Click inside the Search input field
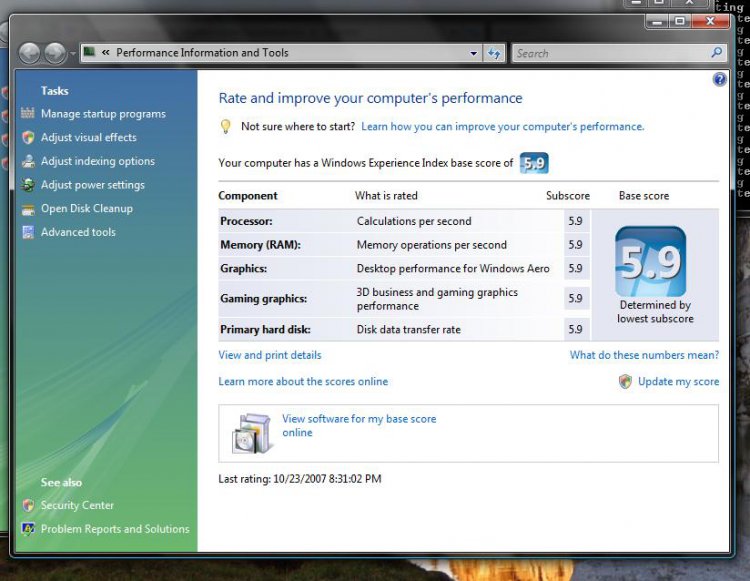This screenshot has width=750, height=581. click(611, 53)
